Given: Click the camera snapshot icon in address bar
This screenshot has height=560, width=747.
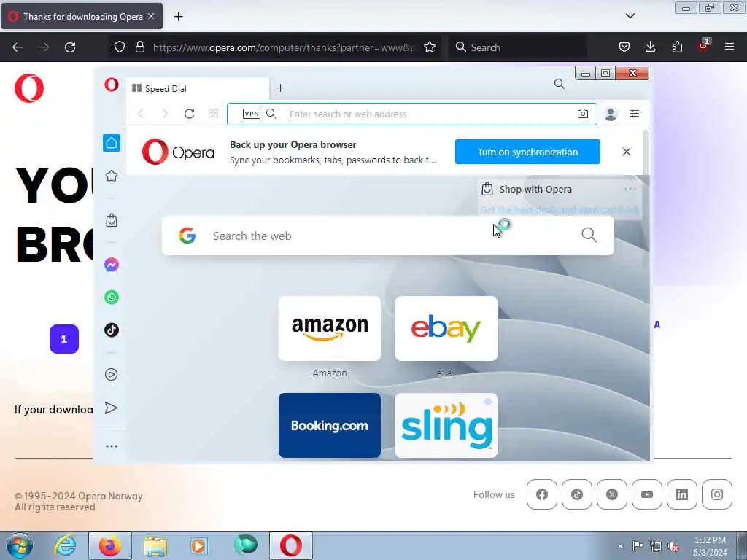Looking at the screenshot, I should point(583,114).
